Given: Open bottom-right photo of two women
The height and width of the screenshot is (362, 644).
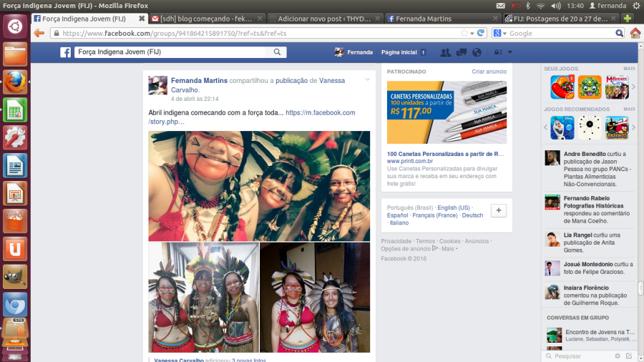Looking at the screenshot, I should pyautogui.click(x=315, y=297).
